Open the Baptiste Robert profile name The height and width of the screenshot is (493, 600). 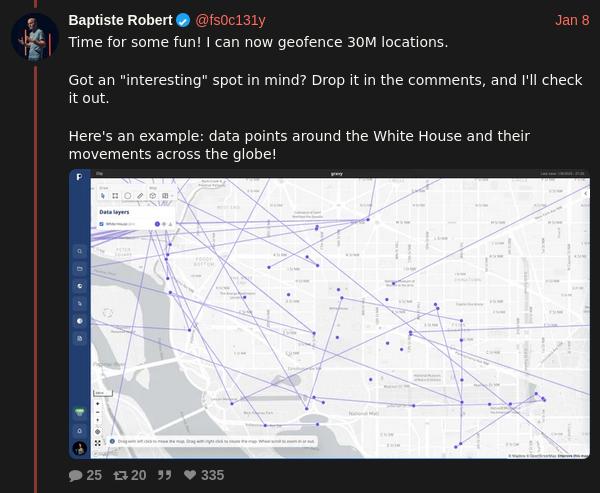121,20
